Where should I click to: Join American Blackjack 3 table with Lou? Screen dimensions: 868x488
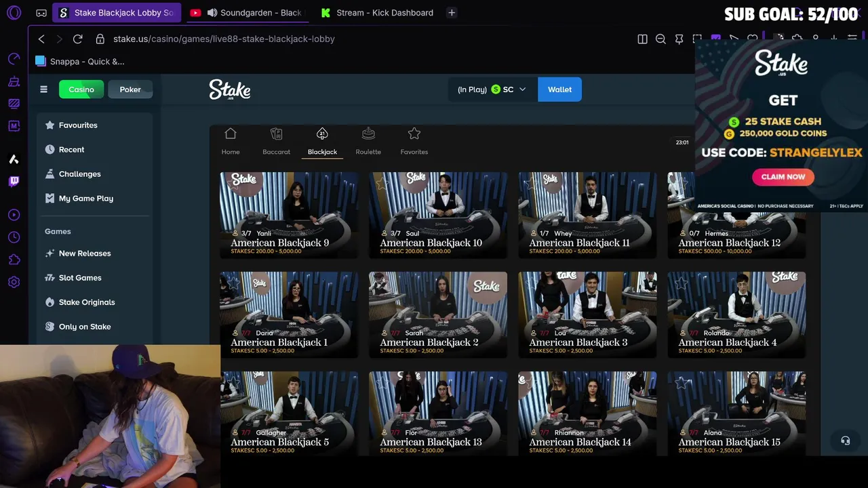click(x=587, y=314)
